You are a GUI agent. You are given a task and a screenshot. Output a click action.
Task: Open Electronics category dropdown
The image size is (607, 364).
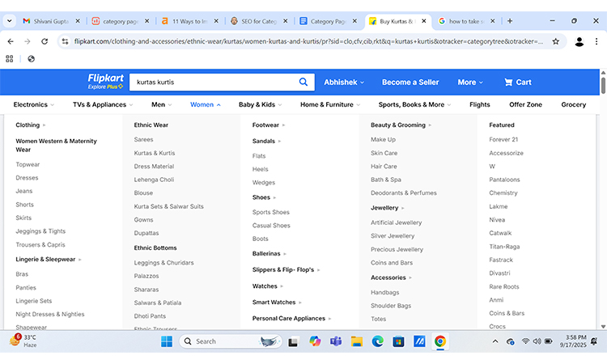point(34,104)
